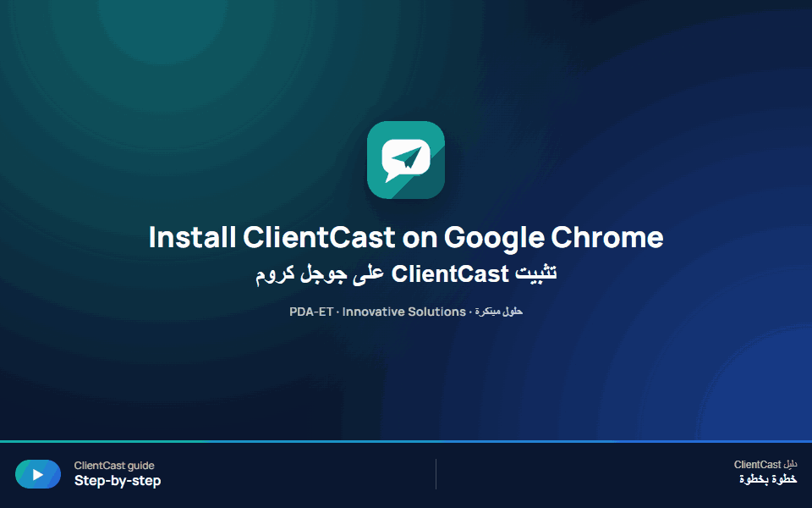Click the 'Install ClientCast on Google Chrome' heading
Screen dimensions: 812x508
406,237
